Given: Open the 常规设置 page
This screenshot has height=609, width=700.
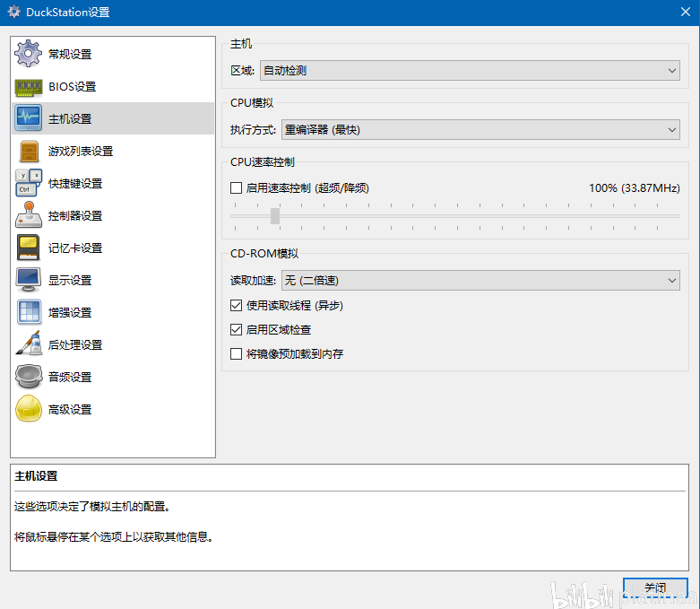Looking at the screenshot, I should point(113,54).
